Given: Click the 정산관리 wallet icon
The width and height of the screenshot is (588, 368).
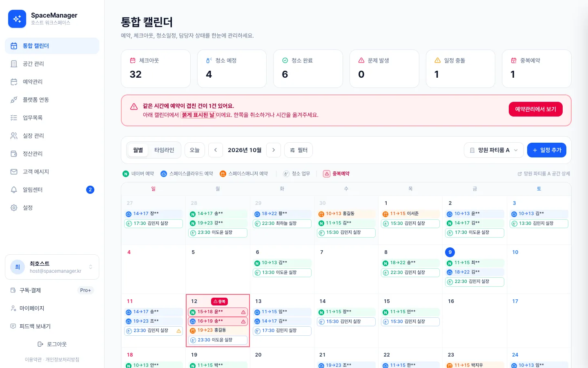Looking at the screenshot, I should pos(14,154).
